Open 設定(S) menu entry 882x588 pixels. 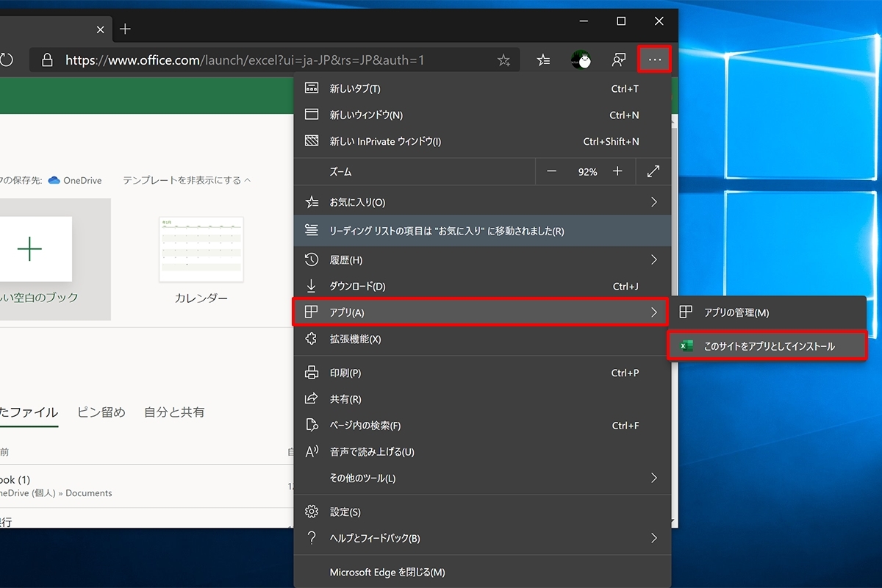click(482, 512)
